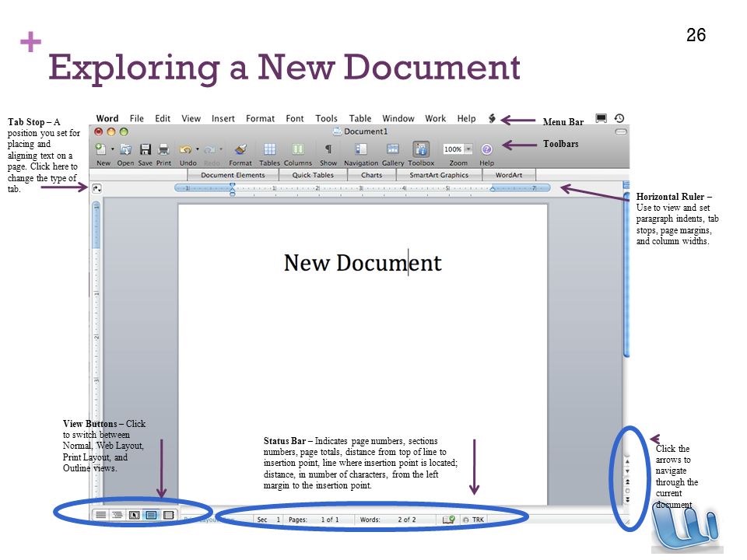747x560 pixels.
Task: Open the Gallery toolbar icon
Action: pos(392,149)
